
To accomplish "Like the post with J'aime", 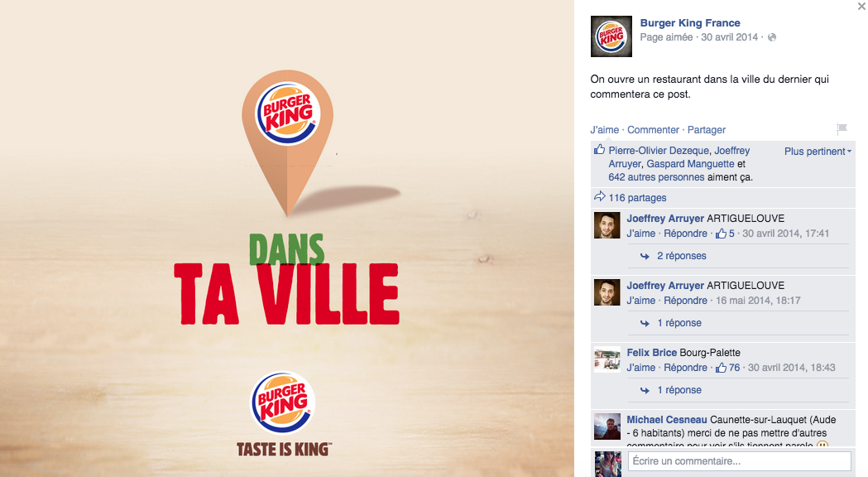I will pos(605,130).
